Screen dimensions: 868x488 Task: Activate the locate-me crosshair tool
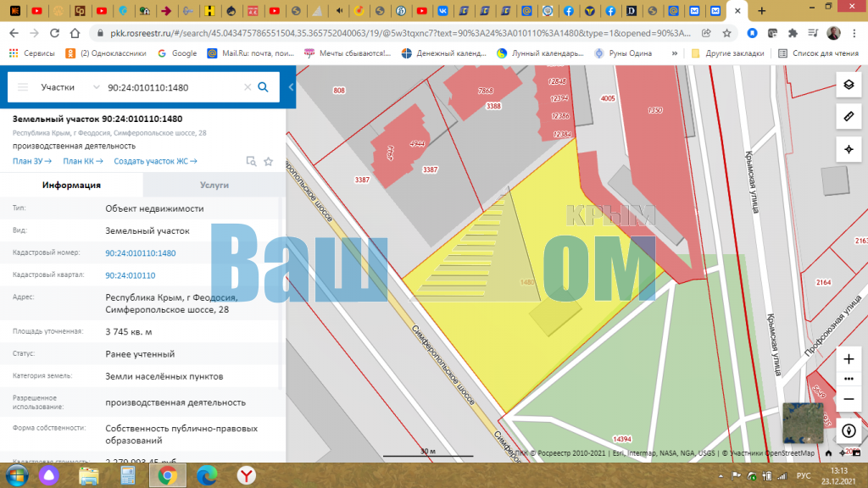pos(849,149)
